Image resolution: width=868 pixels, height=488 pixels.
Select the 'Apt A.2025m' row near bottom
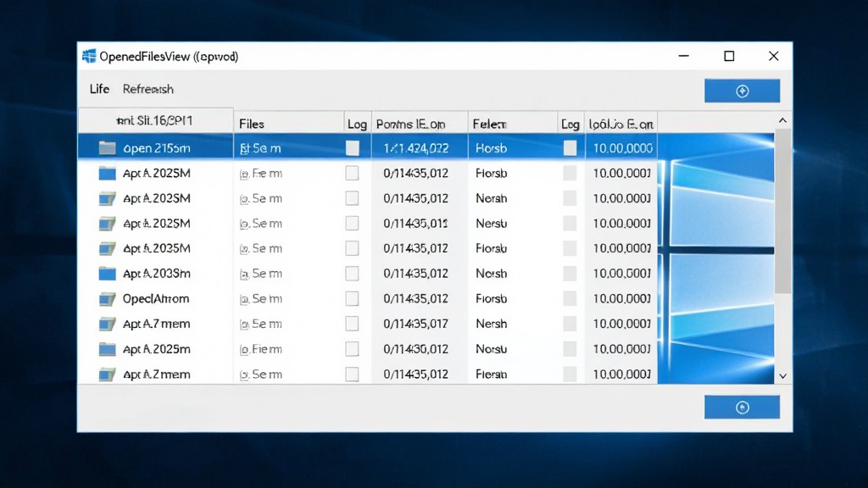368,349
